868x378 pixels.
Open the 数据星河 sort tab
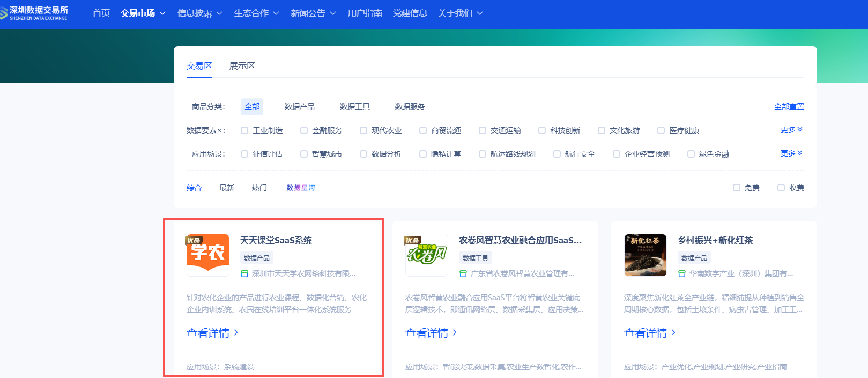[x=301, y=188]
